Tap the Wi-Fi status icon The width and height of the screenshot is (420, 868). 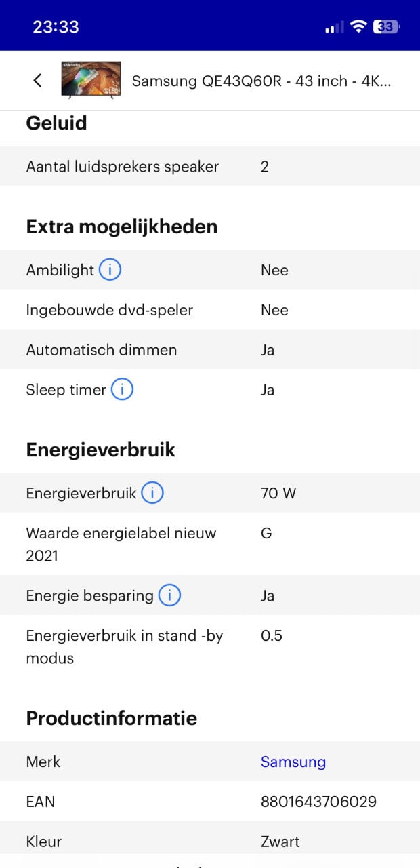[358, 27]
